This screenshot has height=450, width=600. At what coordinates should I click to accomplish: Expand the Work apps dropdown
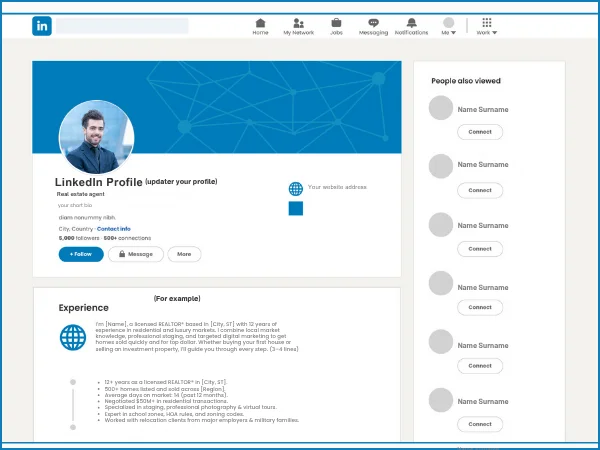click(x=486, y=27)
